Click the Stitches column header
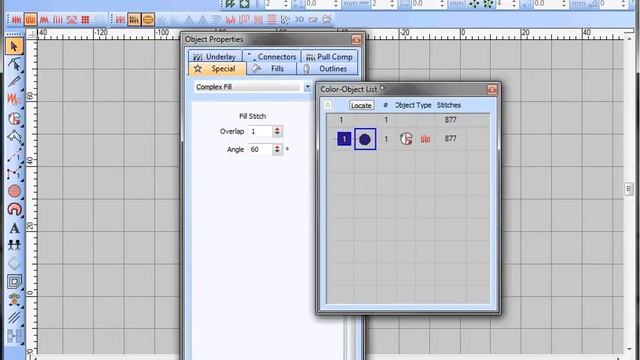 (449, 105)
